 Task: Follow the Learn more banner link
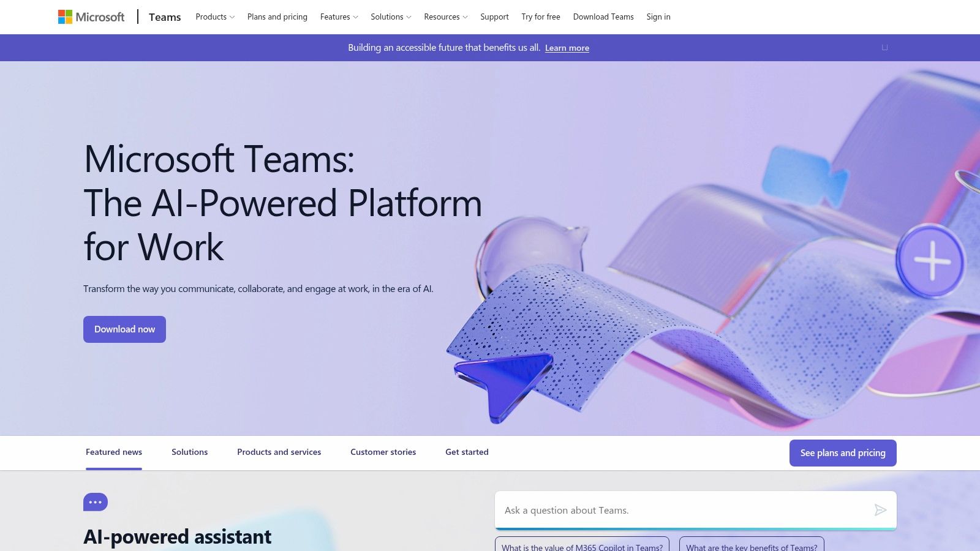pos(567,48)
